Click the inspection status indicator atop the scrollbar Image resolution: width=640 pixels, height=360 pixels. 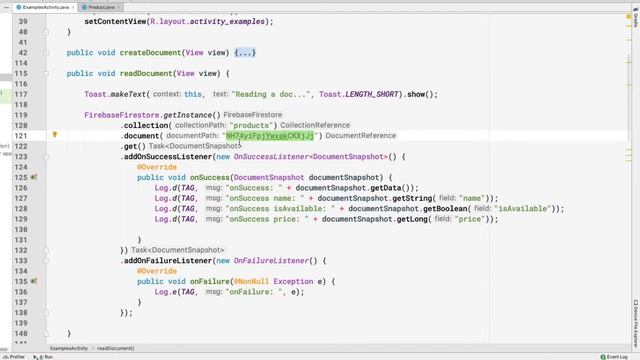tap(629, 16)
